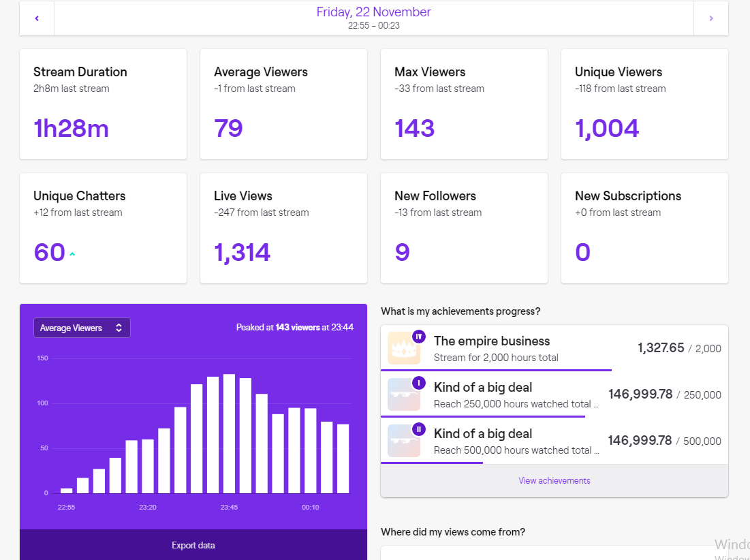750x560 pixels.
Task: Open the Unique Viewers 1,004 card
Action: point(644,104)
